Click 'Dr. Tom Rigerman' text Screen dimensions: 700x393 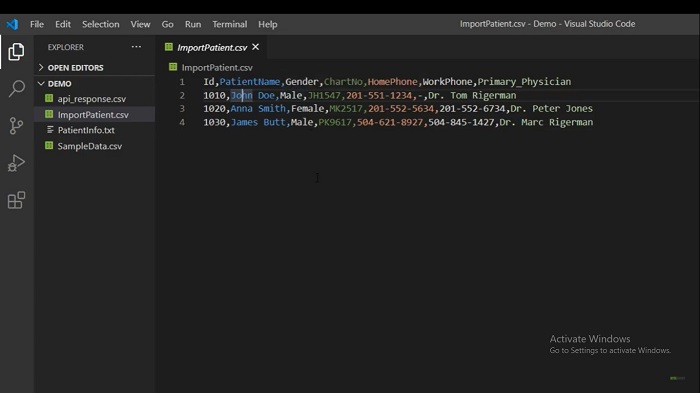pyautogui.click(x=472, y=95)
